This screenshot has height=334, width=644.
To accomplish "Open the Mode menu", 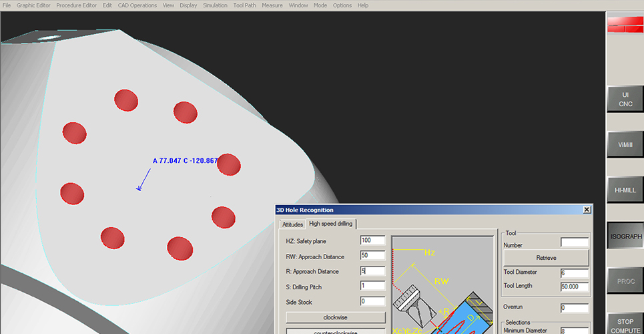I will coord(320,5).
